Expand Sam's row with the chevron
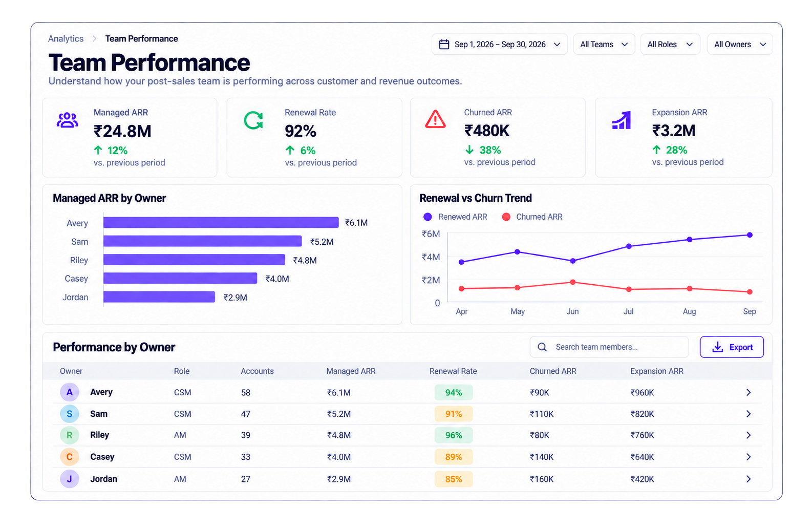 (x=749, y=414)
